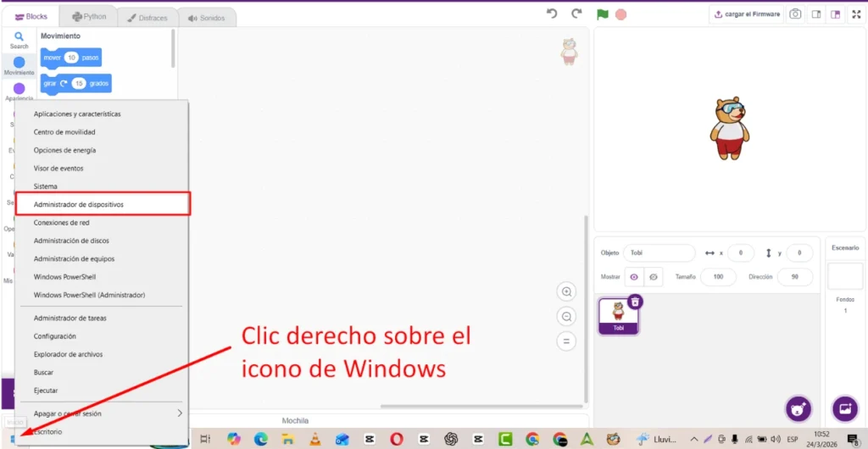This screenshot has height=449, width=868.
Task: Zoom in on the workspace
Action: point(566,292)
